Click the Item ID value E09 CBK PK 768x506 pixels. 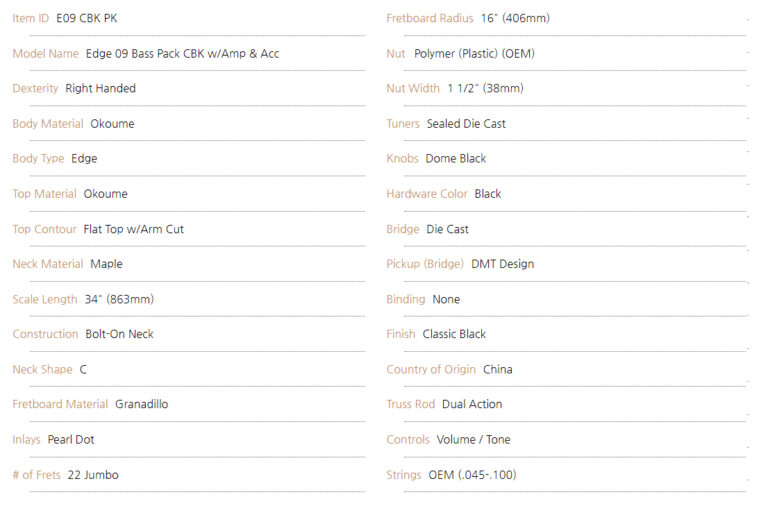click(87, 19)
